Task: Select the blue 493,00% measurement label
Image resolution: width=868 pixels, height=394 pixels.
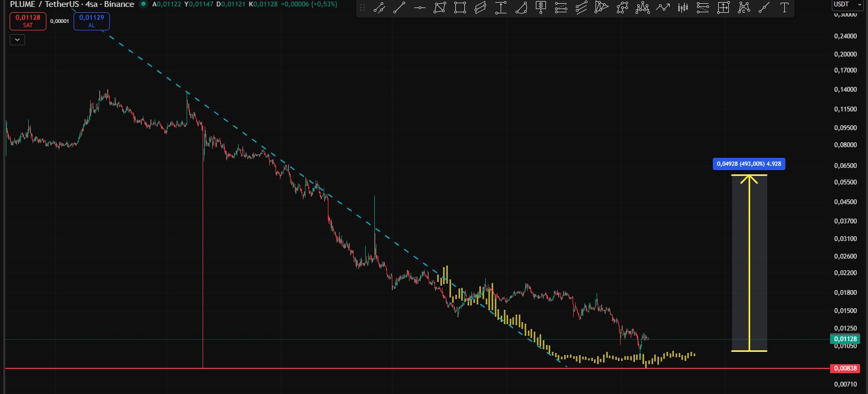Action: tap(749, 164)
